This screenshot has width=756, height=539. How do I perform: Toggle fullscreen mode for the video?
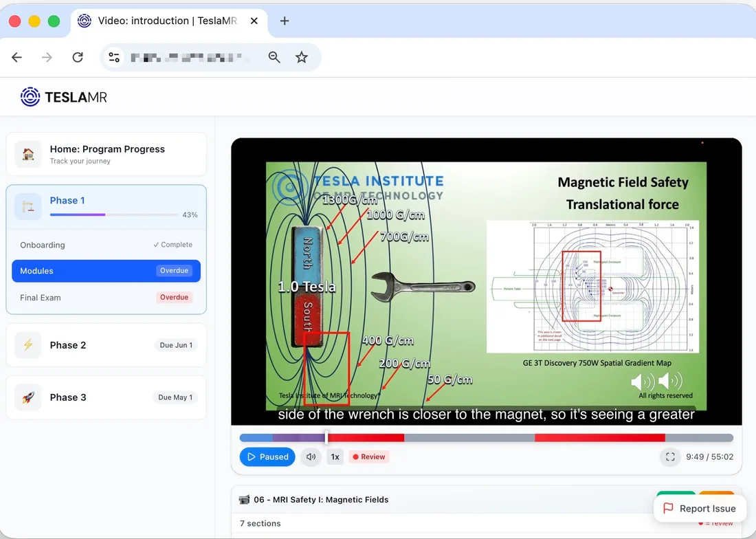pos(669,456)
